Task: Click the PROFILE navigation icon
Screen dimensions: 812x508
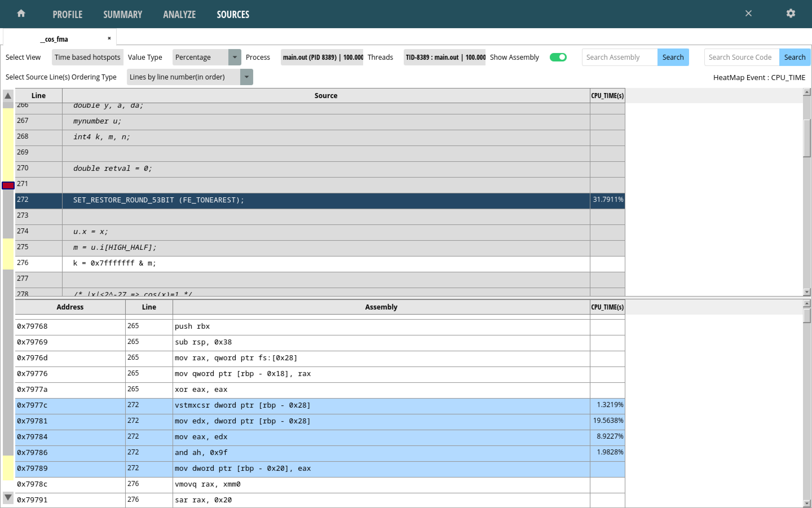Action: [x=67, y=14]
